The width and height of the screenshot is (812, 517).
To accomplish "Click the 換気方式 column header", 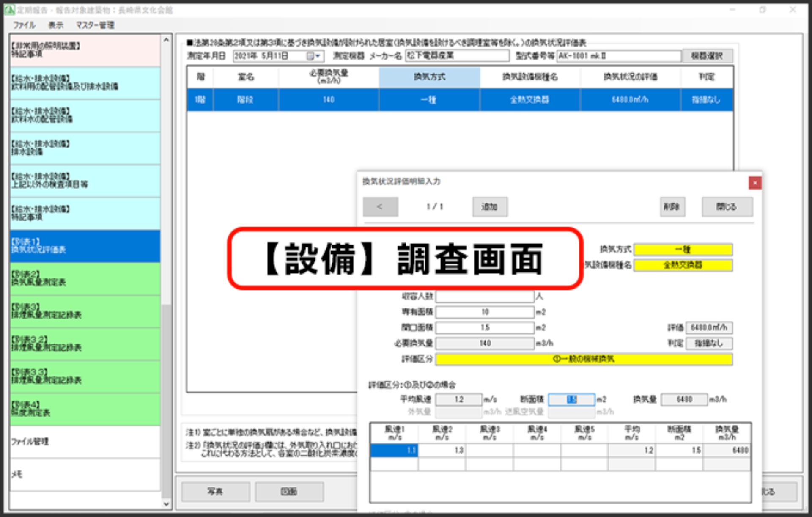I will point(429,77).
